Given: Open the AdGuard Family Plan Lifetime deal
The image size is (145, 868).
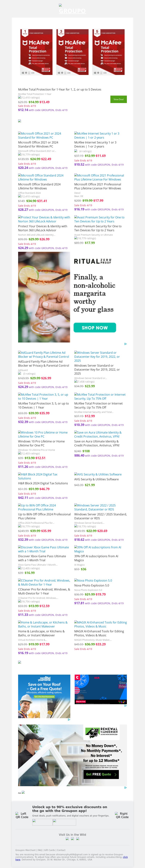Looking at the screenshot, I should point(43,354).
